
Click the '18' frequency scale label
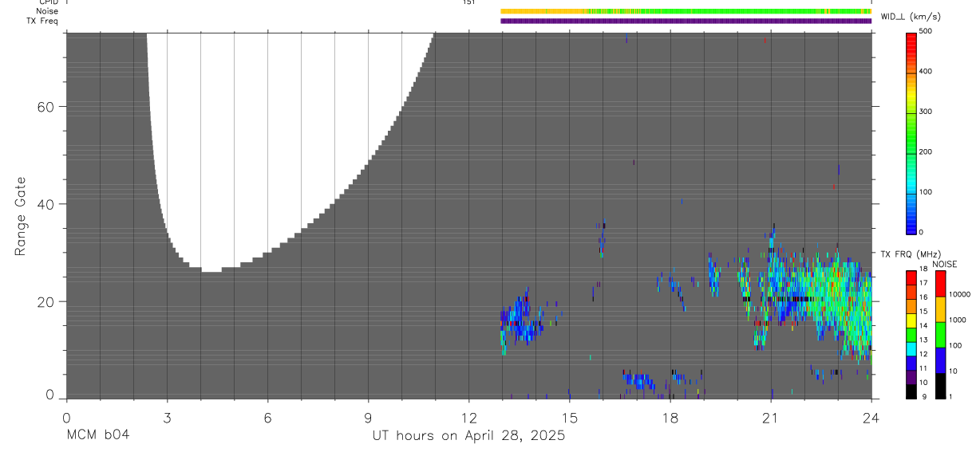point(924,269)
